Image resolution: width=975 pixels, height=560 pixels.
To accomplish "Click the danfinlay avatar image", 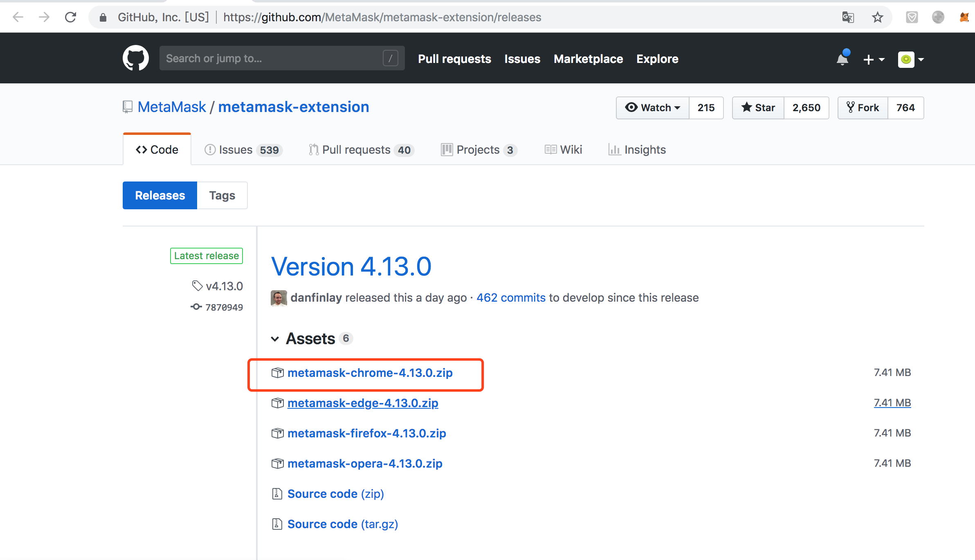I will 279,298.
